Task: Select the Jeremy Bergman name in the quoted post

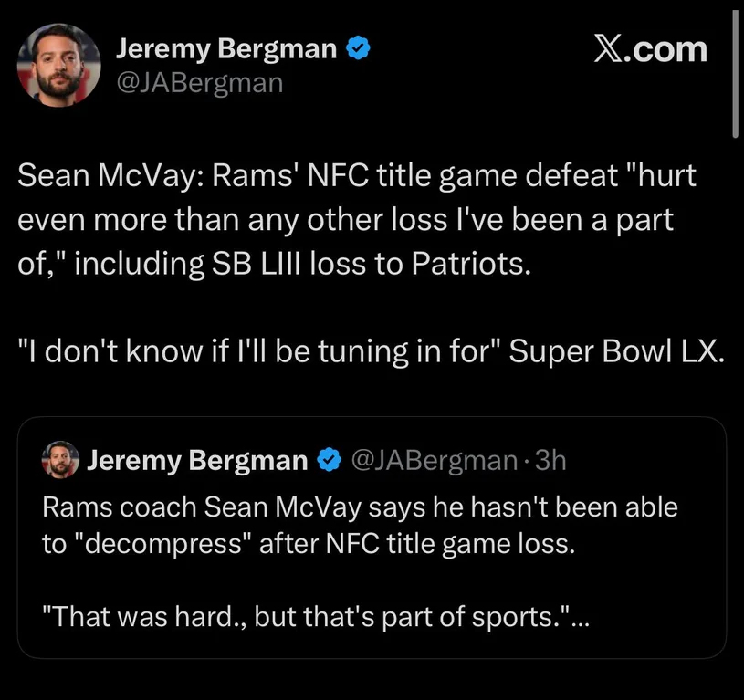Action: 197,461
